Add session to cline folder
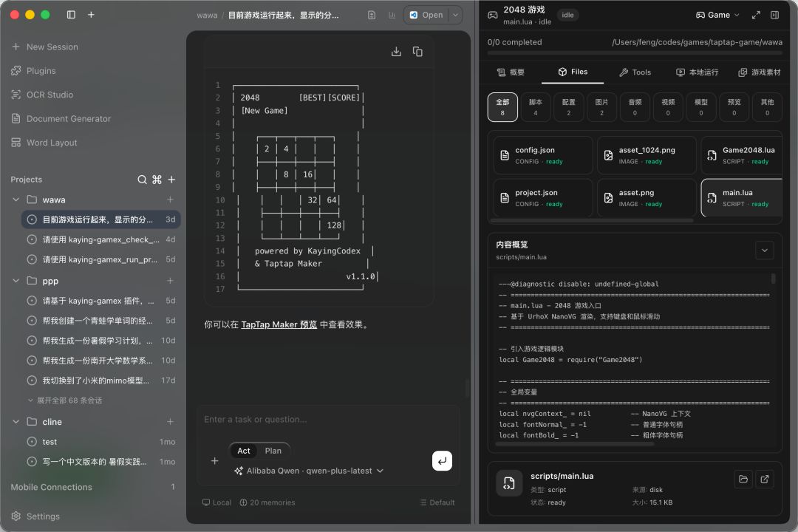Image resolution: width=798 pixels, height=532 pixels. point(170,421)
